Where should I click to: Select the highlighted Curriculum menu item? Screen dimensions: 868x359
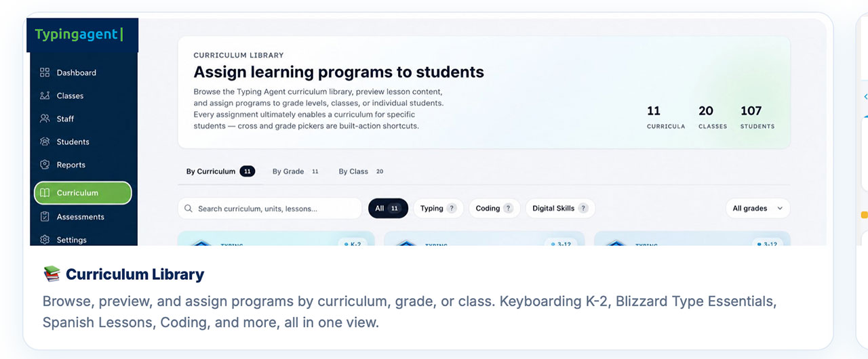coord(83,193)
